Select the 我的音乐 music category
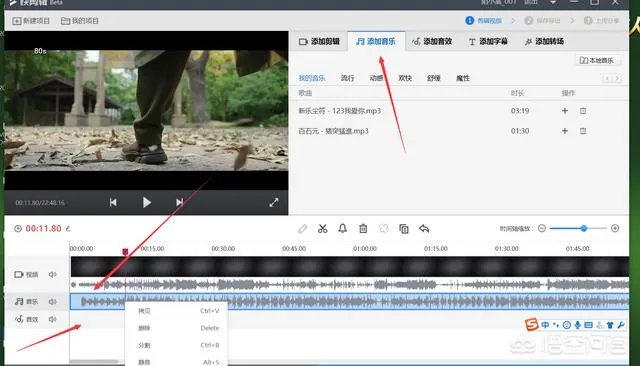Screen dimensions: 640x366 311,78
